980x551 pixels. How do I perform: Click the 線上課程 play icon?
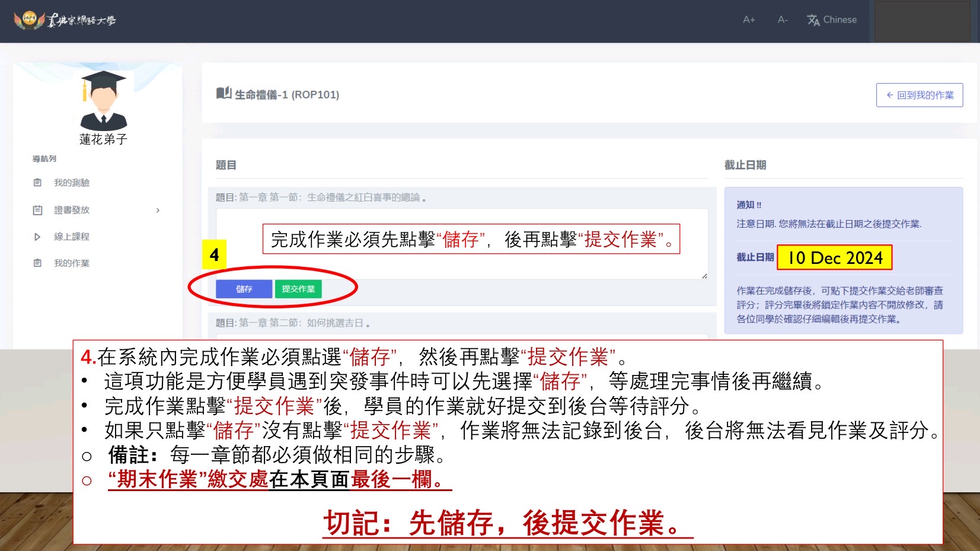(37, 237)
